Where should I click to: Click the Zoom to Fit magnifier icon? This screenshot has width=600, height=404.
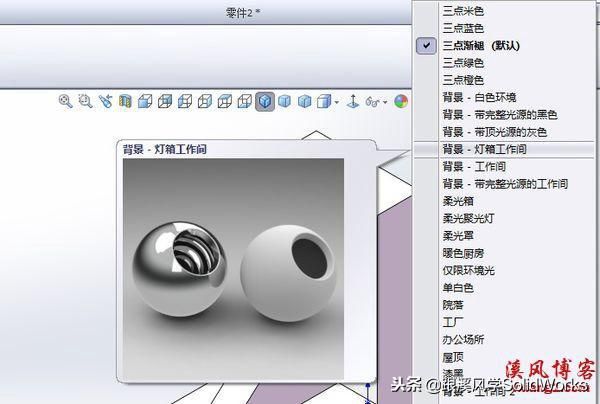click(65, 101)
